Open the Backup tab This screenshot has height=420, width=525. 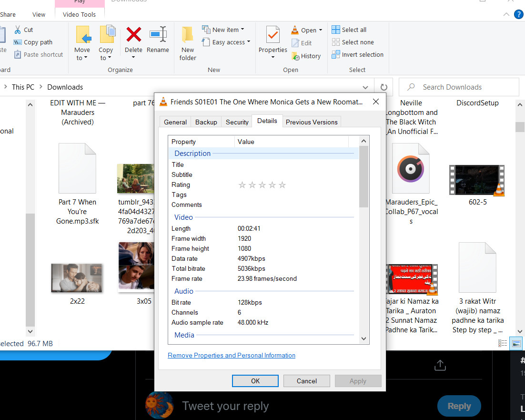coord(206,122)
